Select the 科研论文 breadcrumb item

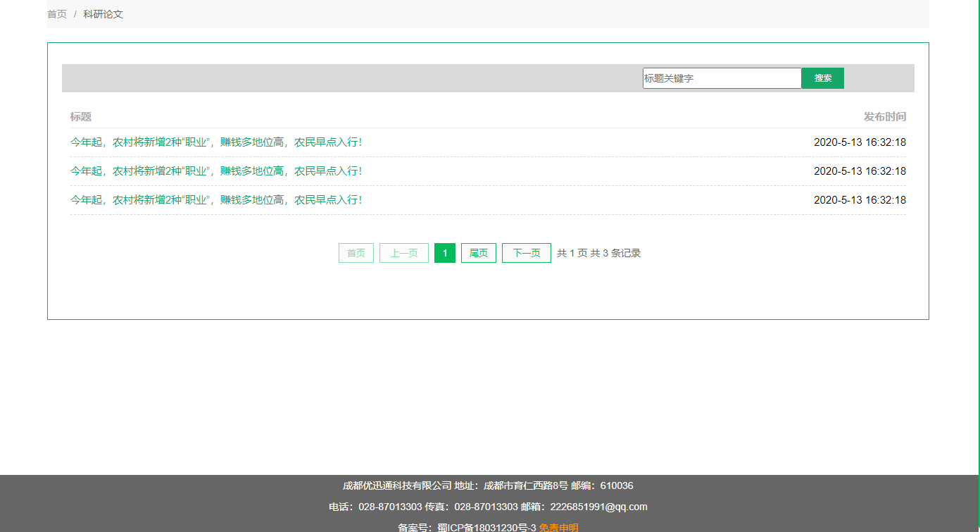tap(103, 14)
